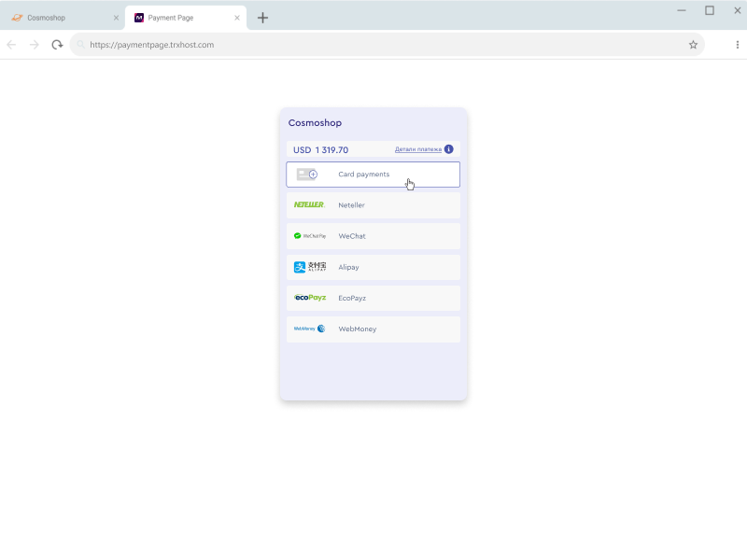Bookmark page with the star icon
Viewport: 747px width, 560px height.
[x=693, y=45]
